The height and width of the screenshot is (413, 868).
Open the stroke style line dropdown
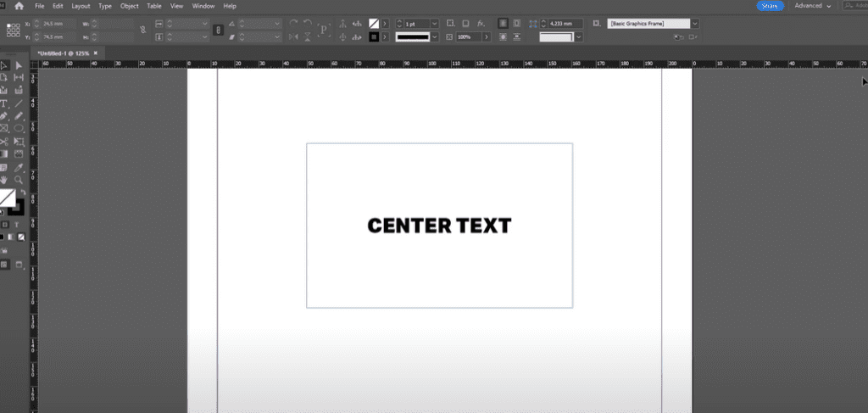[435, 36]
